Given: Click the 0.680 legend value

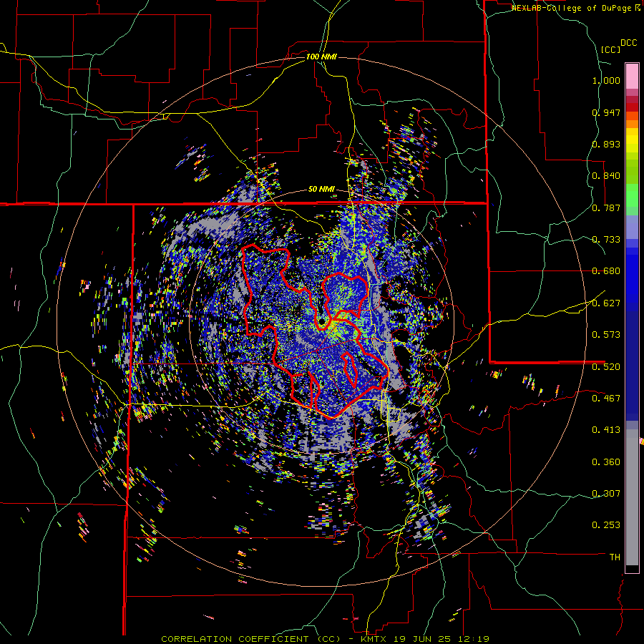Looking at the screenshot, I should (x=606, y=271).
